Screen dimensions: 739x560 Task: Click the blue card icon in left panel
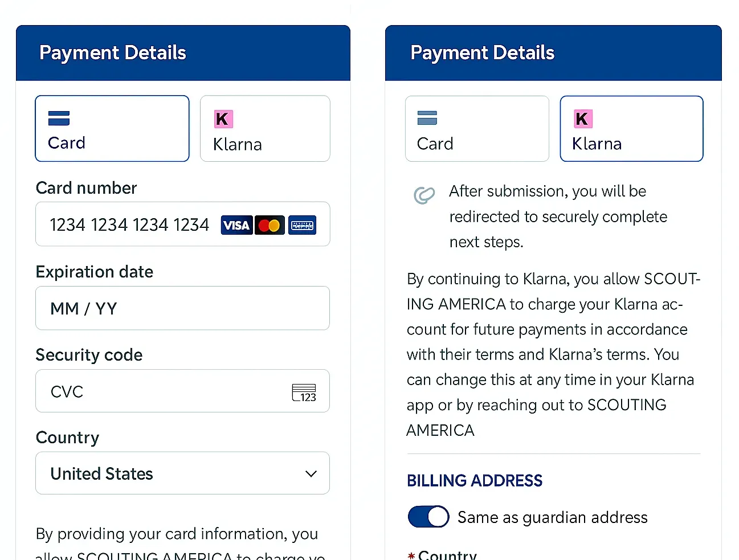[x=59, y=118]
